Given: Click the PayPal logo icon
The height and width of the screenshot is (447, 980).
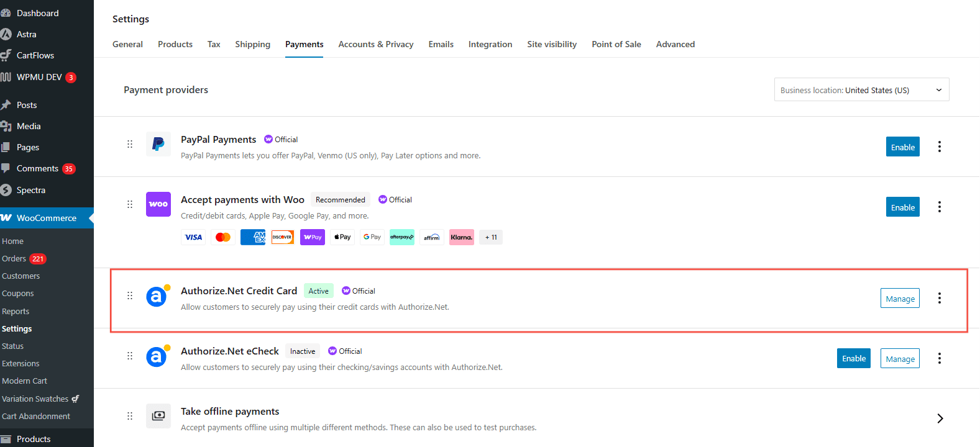Looking at the screenshot, I should pyautogui.click(x=158, y=144).
